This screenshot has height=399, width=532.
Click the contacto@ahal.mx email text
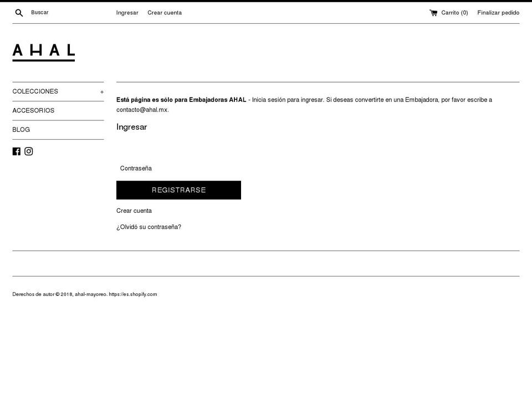(x=142, y=110)
